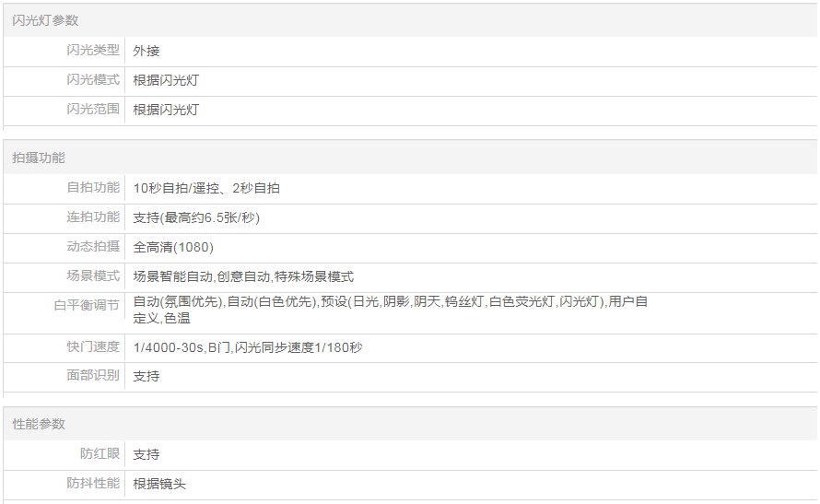
Task: Select the 10秒自拍/遥控、2秒自拍 value text
Action: point(206,188)
